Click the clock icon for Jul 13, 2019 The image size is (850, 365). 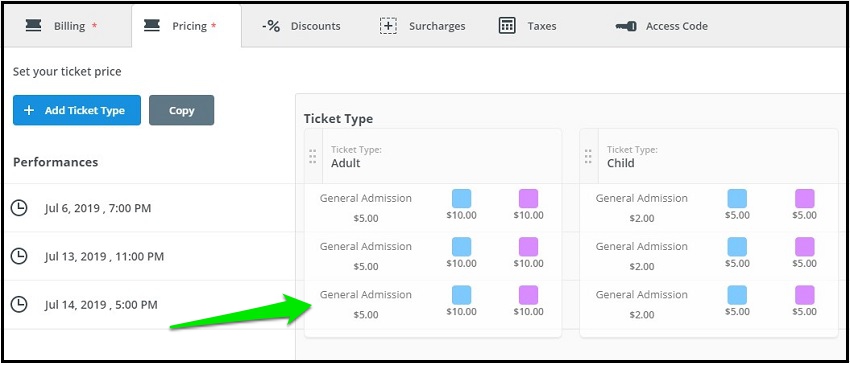pyautogui.click(x=20, y=256)
